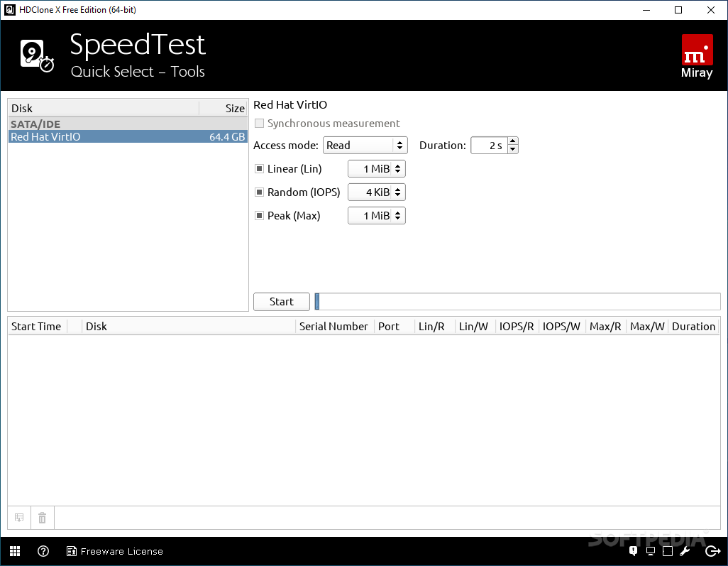Click the results Disk column header
Screen dimensions: 728x566
(x=189, y=326)
